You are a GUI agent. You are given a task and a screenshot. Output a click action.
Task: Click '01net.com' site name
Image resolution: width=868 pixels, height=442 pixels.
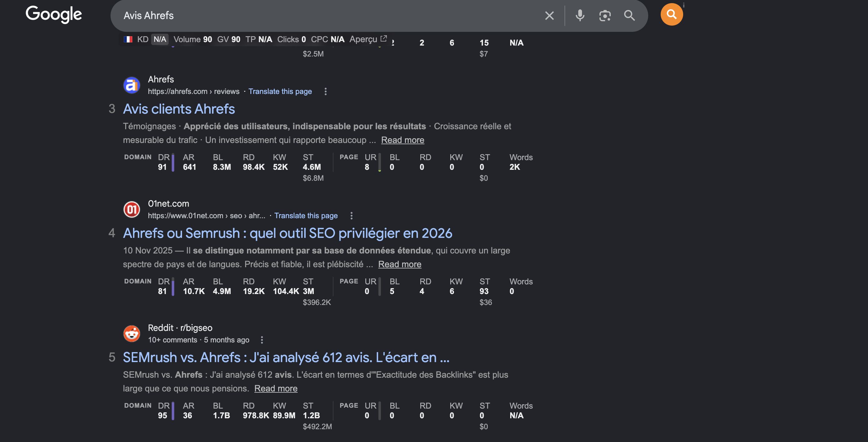169,204
